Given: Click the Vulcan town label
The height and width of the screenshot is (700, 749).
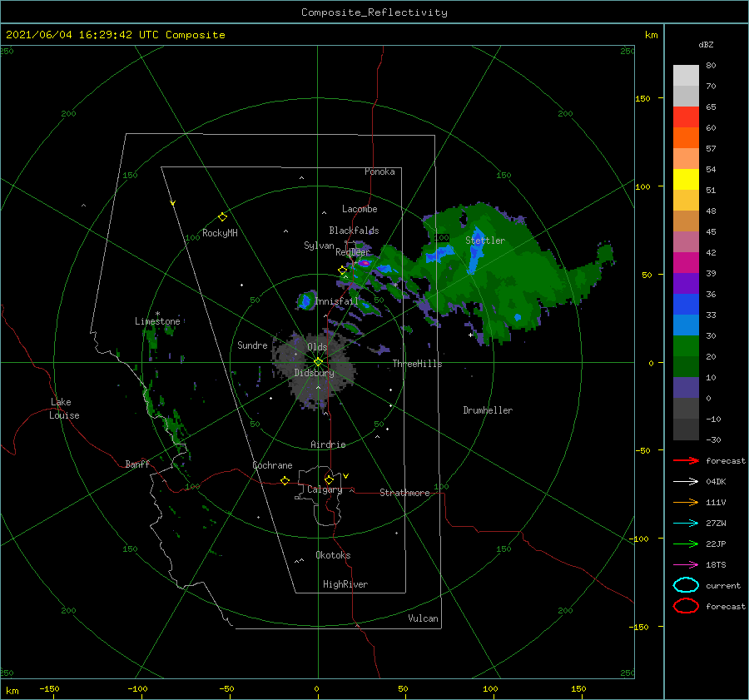Looking at the screenshot, I should 423,618.
